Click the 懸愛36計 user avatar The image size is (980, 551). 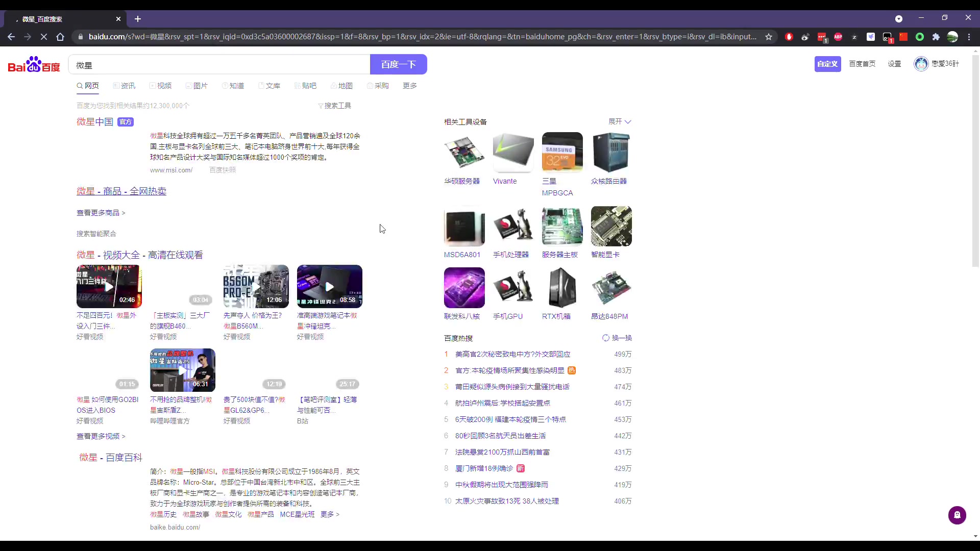[921, 64]
